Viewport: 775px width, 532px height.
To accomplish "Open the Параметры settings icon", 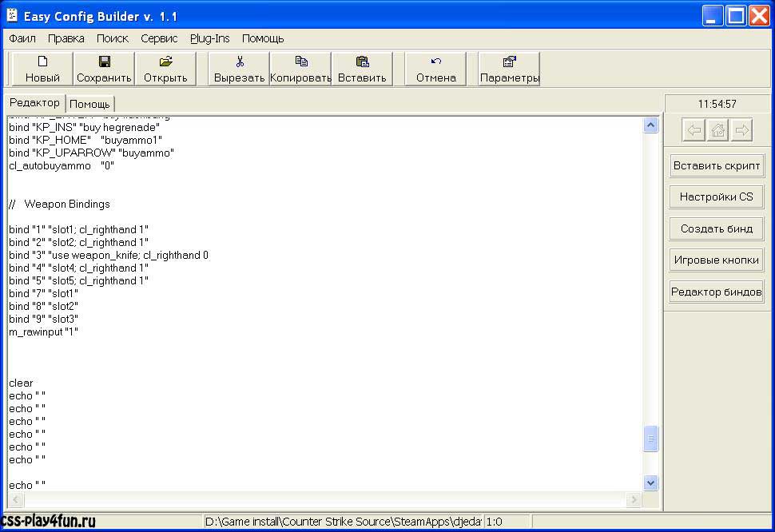I will [509, 62].
